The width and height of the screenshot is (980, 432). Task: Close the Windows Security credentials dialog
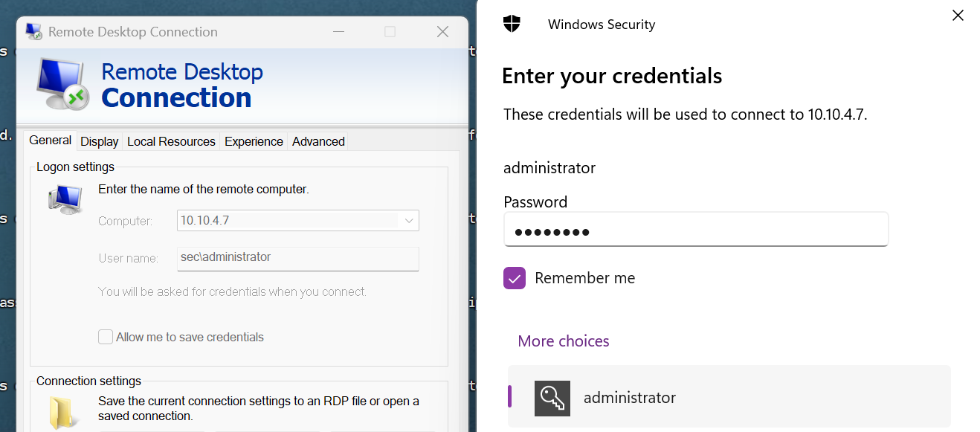point(958,16)
